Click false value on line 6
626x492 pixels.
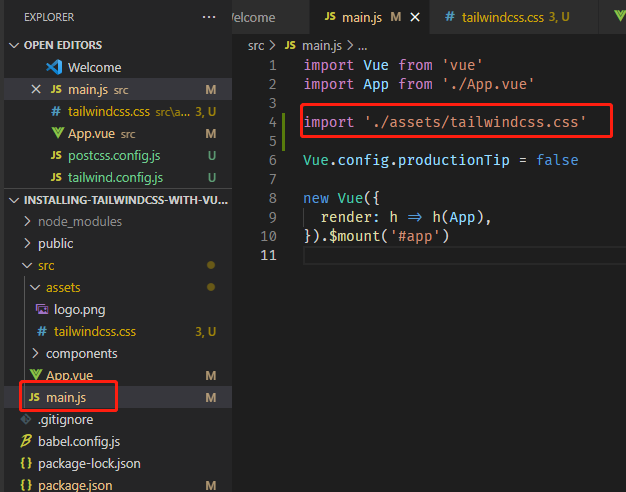coord(557,160)
